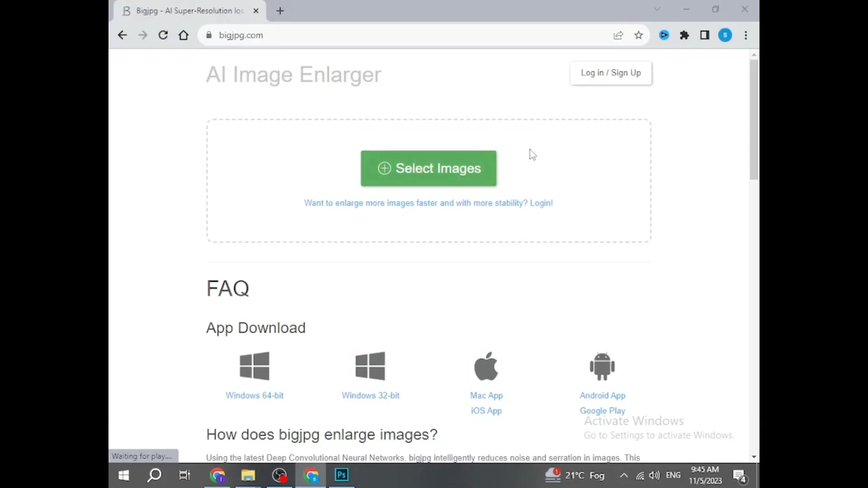
Task: Click the Apple logo icon
Action: (x=486, y=366)
